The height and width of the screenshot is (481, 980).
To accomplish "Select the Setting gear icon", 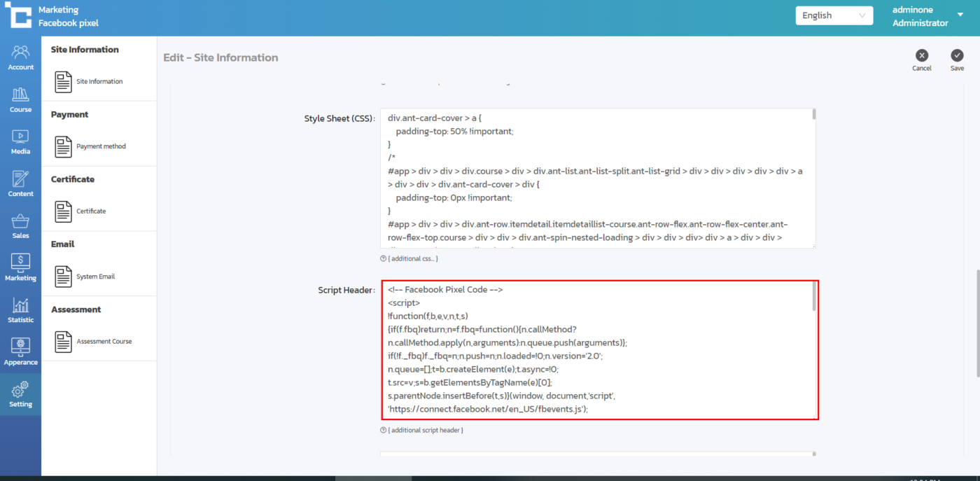I will point(20,394).
